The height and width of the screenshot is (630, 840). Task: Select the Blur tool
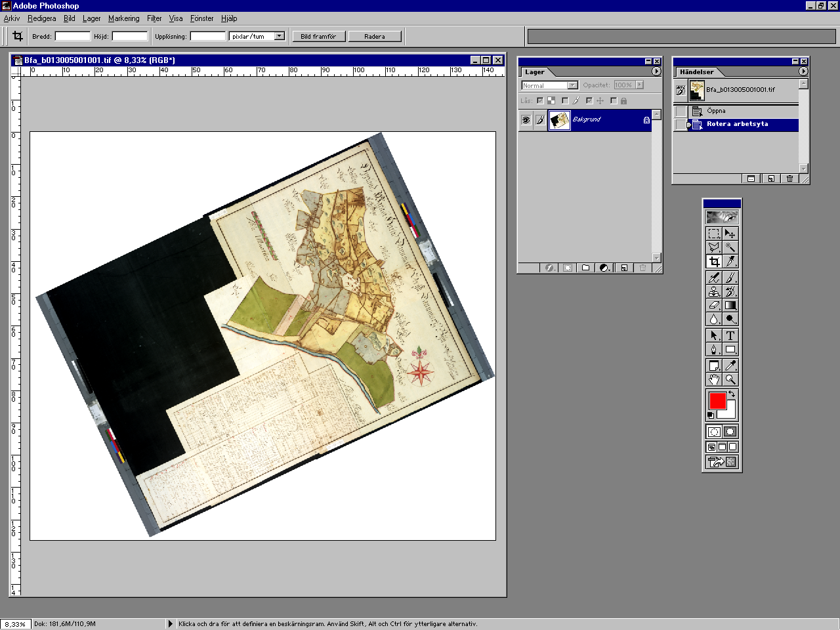click(714, 320)
